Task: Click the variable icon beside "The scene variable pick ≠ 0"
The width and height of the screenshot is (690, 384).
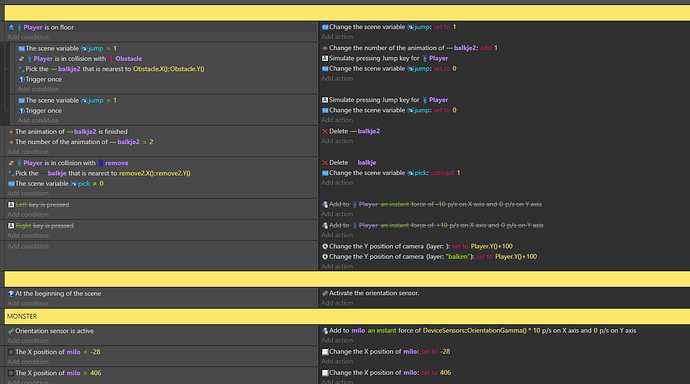Action: [x=11, y=184]
